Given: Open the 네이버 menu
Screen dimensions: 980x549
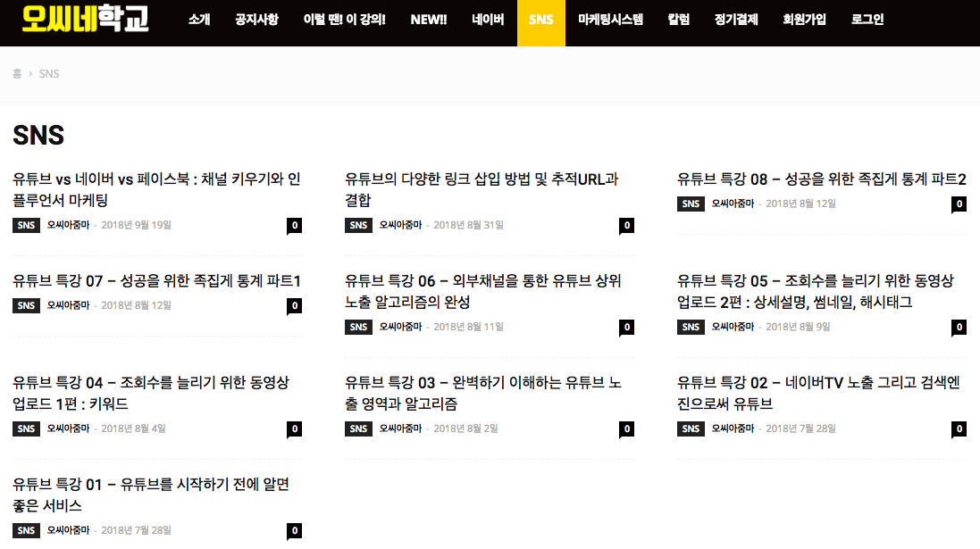Looking at the screenshot, I should click(488, 20).
